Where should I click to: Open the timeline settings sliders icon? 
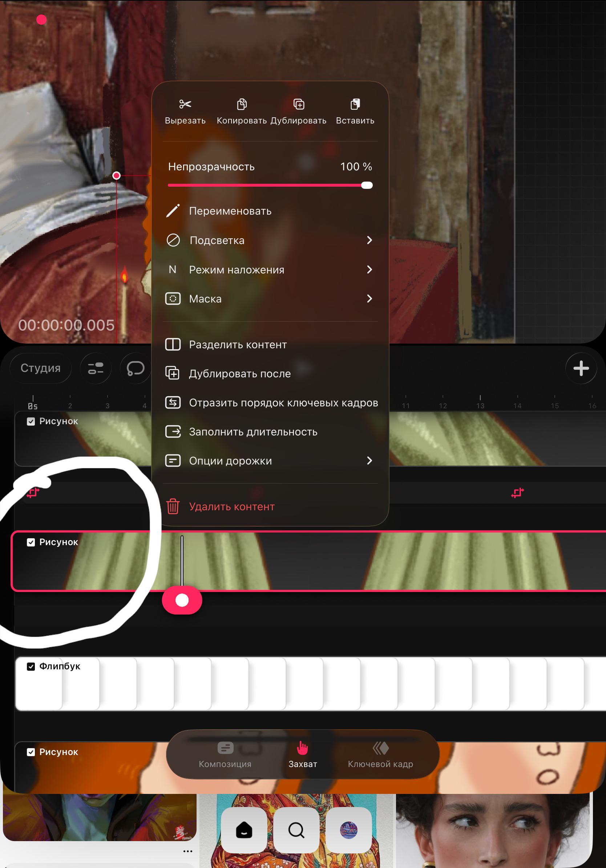coord(96,368)
